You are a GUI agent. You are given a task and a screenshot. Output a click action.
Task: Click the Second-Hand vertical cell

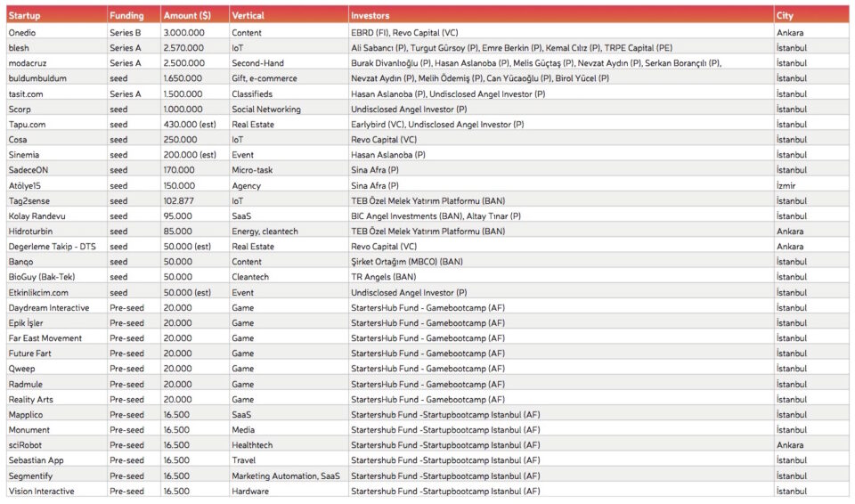click(289, 63)
